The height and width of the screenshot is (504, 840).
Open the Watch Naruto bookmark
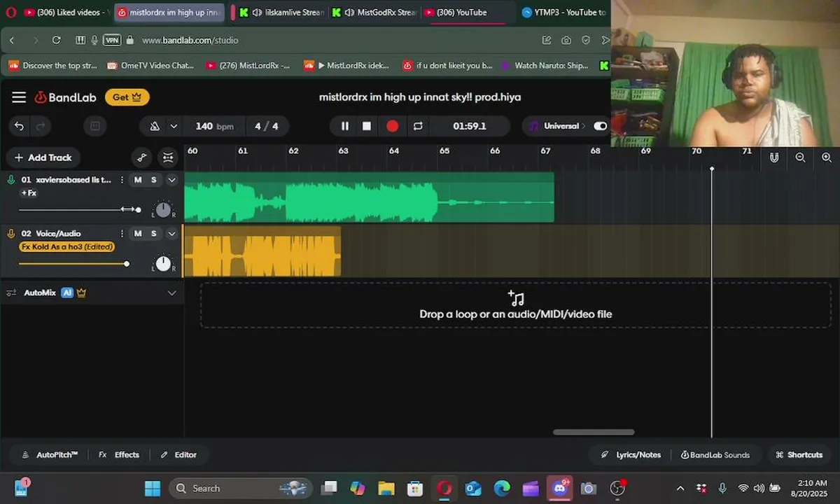coord(544,66)
